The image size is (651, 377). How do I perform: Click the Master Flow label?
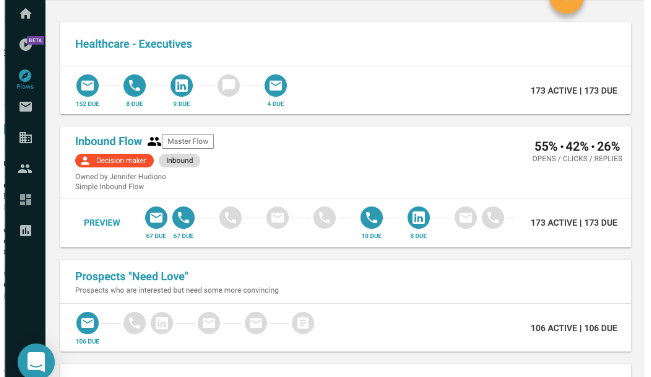click(x=188, y=141)
